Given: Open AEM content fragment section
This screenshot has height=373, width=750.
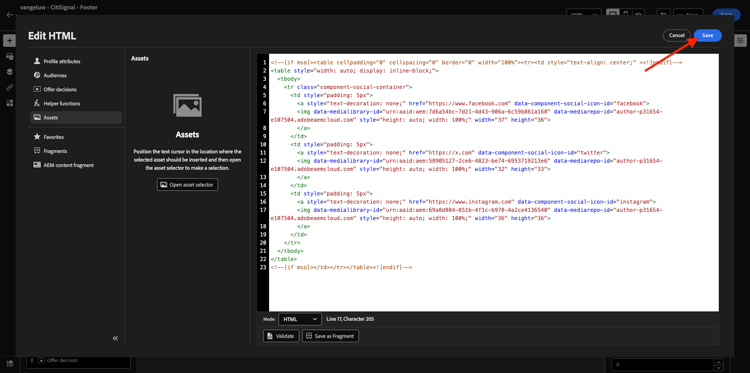Looking at the screenshot, I should point(76,165).
